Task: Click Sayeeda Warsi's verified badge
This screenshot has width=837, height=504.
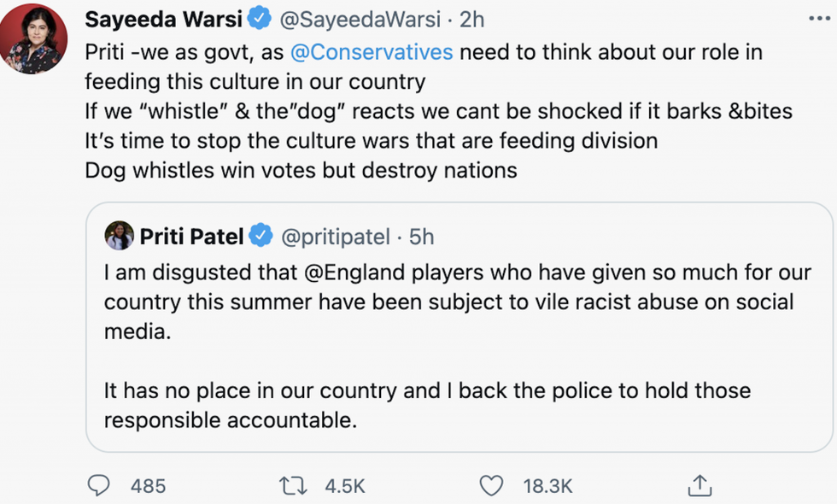Action: pyautogui.click(x=260, y=18)
